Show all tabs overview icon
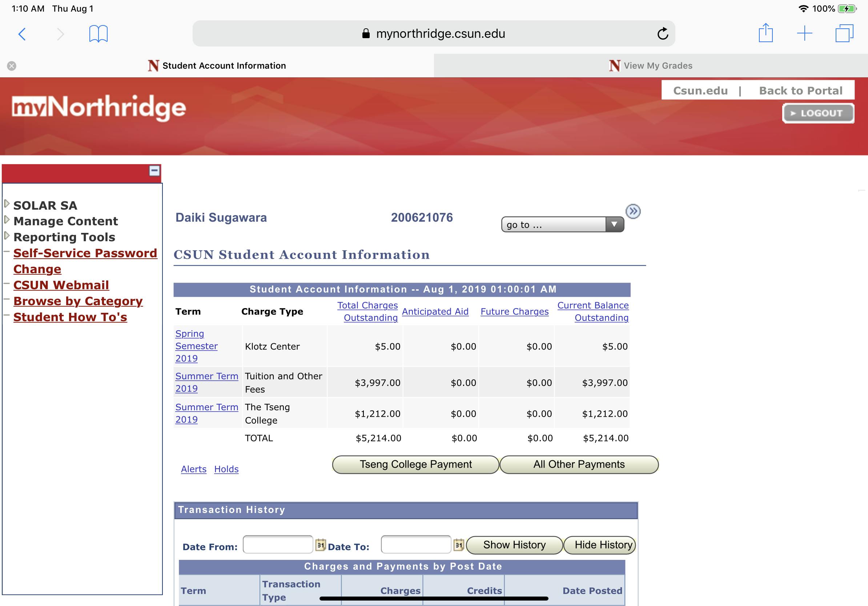This screenshot has width=868, height=606. click(844, 34)
